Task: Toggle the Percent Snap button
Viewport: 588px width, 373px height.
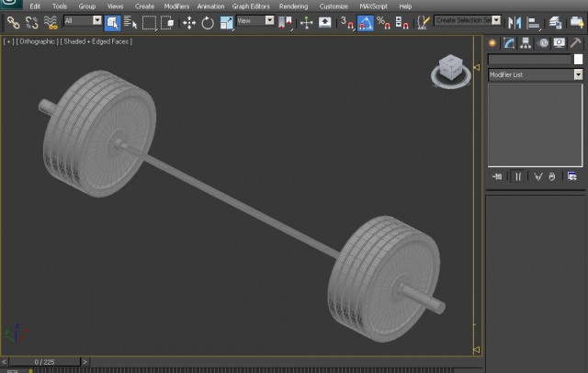Action: 384,23
